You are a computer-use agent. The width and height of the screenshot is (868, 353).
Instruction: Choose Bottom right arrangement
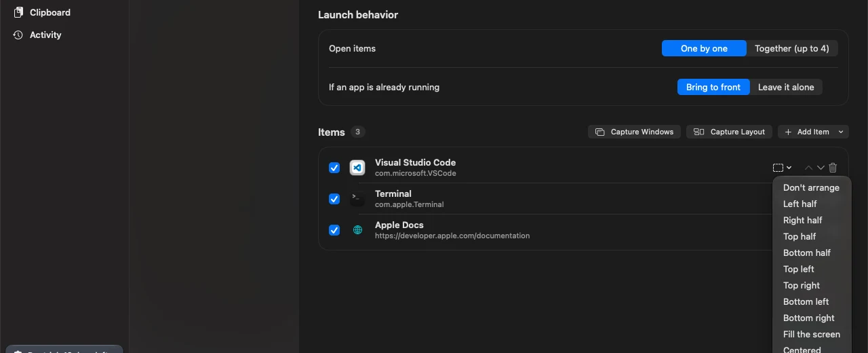811,318
